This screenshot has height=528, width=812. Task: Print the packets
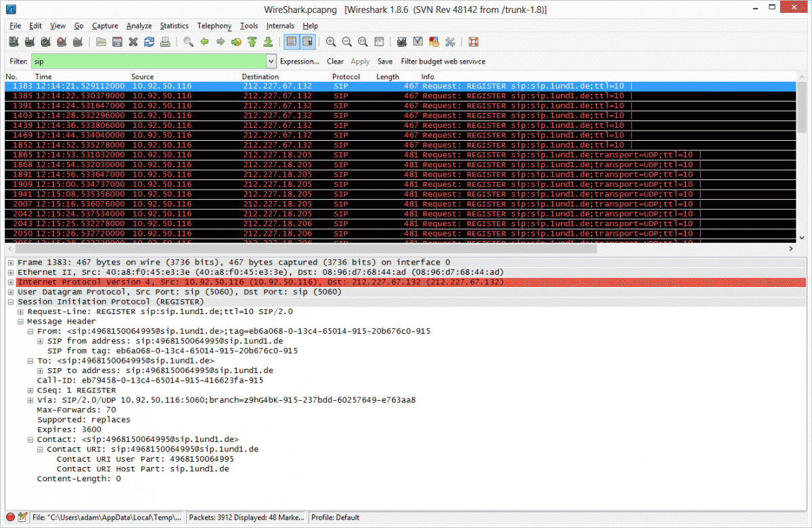(165, 42)
